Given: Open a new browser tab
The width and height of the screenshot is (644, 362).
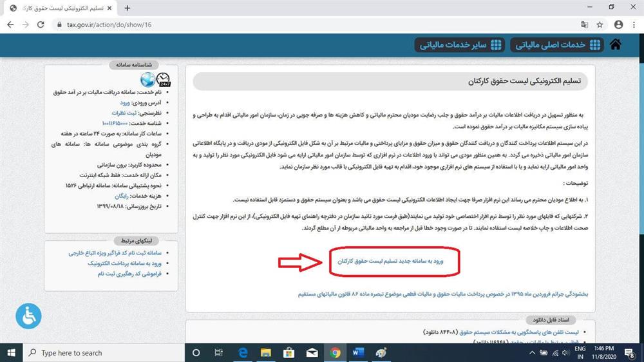Looking at the screenshot, I should click(x=127, y=8).
